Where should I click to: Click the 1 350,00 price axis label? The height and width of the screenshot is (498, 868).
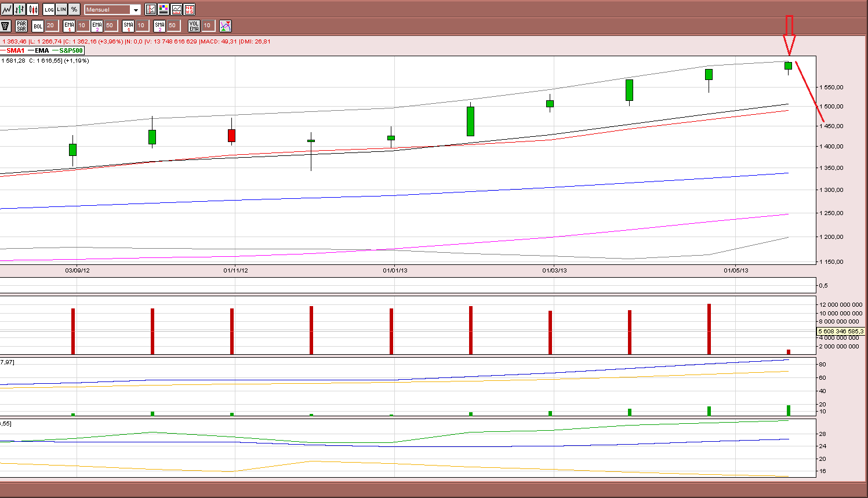(x=831, y=168)
